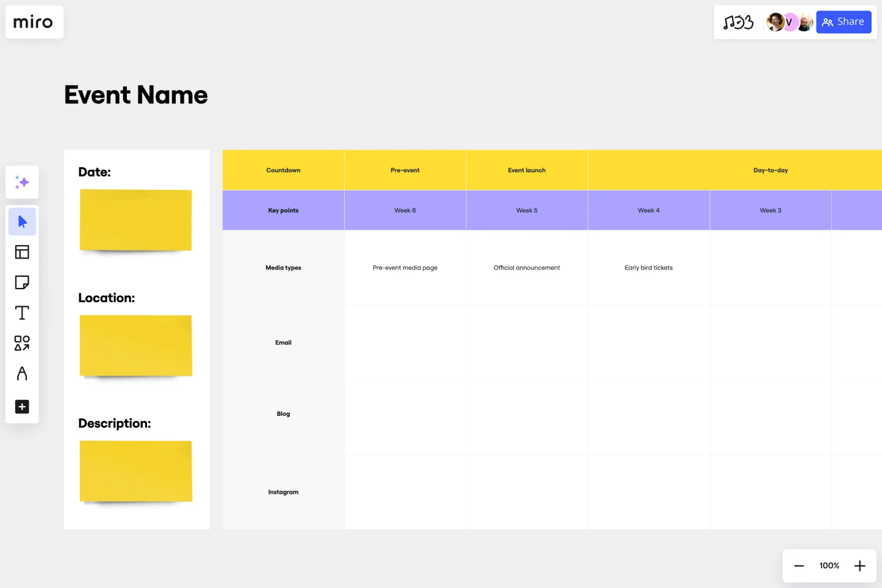Select the Week 5 cell
882x588 pixels.
click(527, 211)
